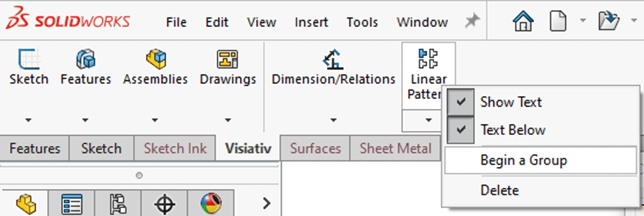Activate the Linear Pattern tool icon
The height and width of the screenshot is (216, 644).
click(x=428, y=61)
